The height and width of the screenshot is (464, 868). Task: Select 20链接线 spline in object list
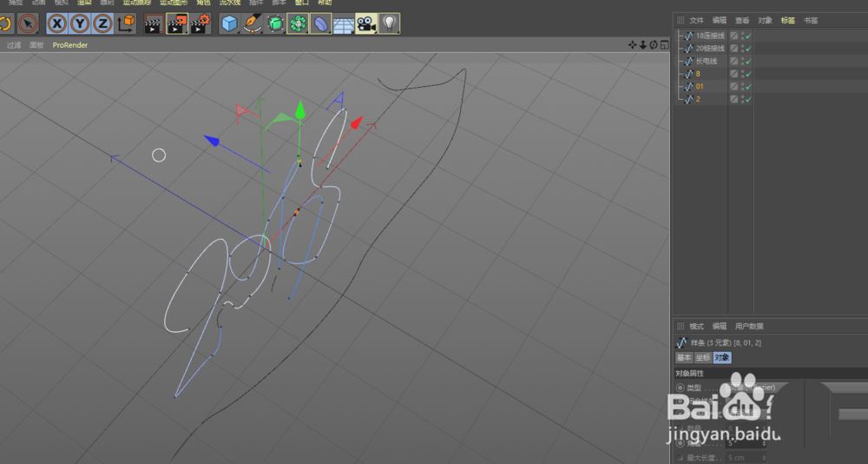coord(710,49)
